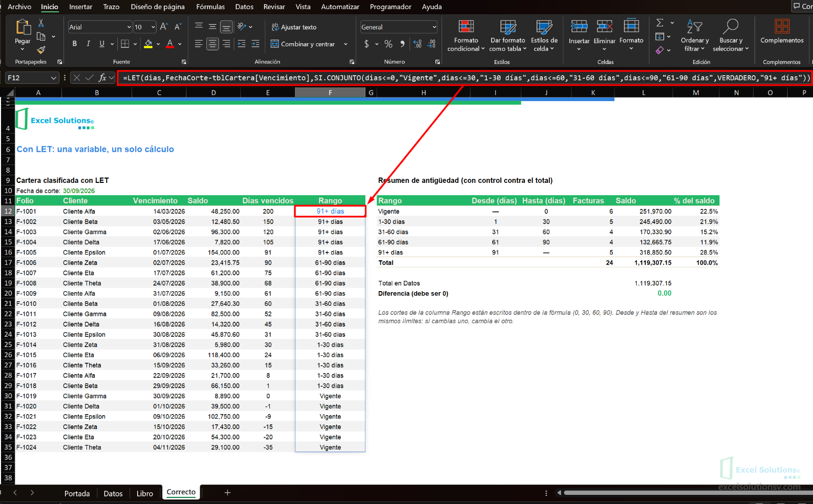
Task: Open Estilos de celda dropdown
Action: 544,36
